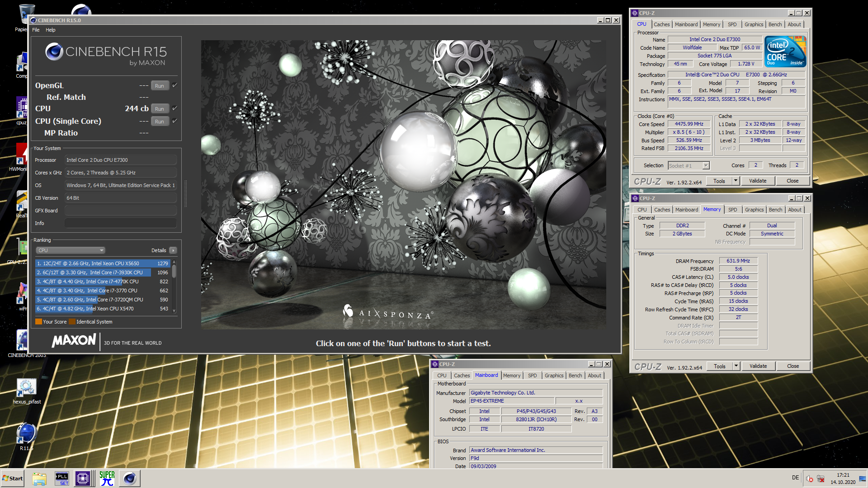Click Close in CPU-Z Memory window

point(793,366)
